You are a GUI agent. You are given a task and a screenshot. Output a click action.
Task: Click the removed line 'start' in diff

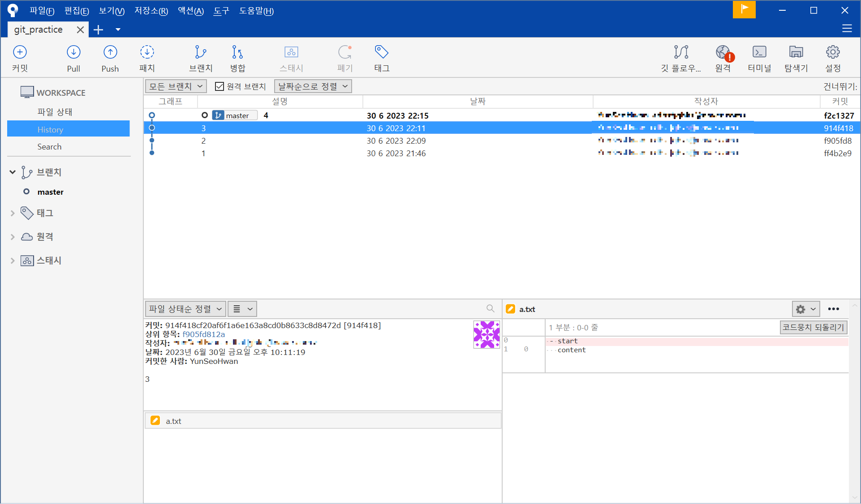pos(697,341)
